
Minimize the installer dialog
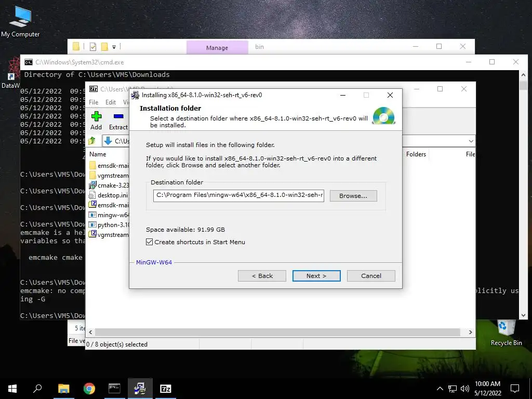tap(343, 95)
